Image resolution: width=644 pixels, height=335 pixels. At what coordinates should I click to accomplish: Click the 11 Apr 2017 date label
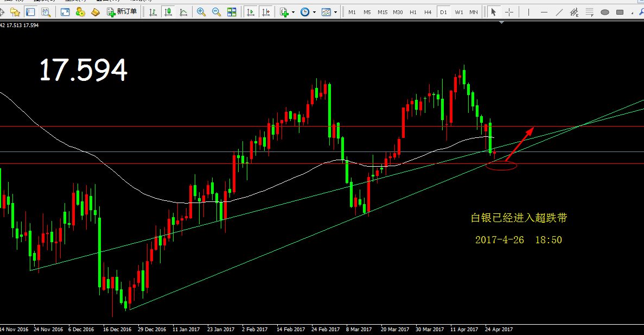click(464, 329)
